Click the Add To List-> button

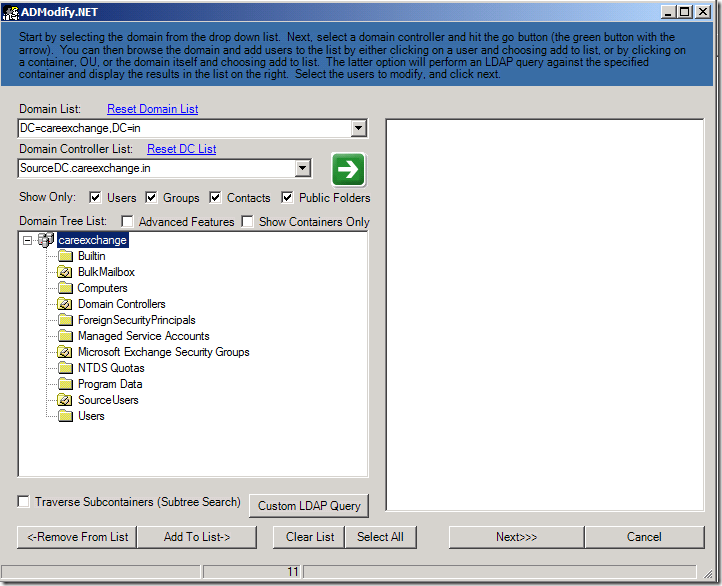(x=197, y=537)
